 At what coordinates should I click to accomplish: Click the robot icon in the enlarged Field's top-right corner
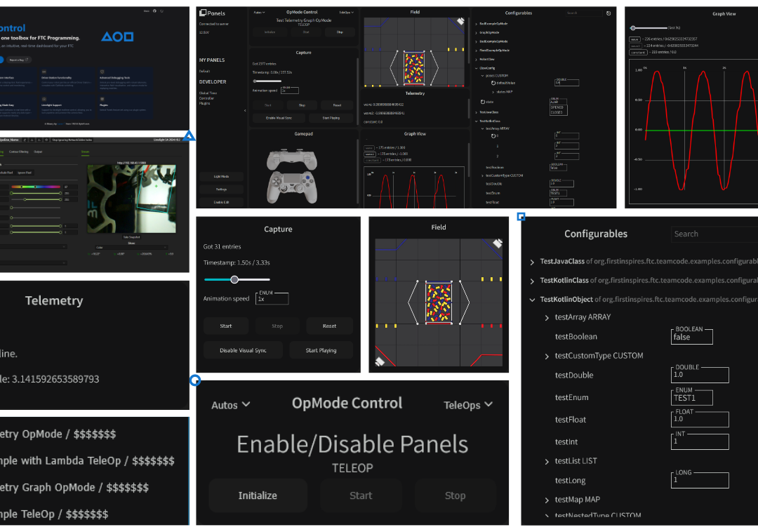[497, 244]
